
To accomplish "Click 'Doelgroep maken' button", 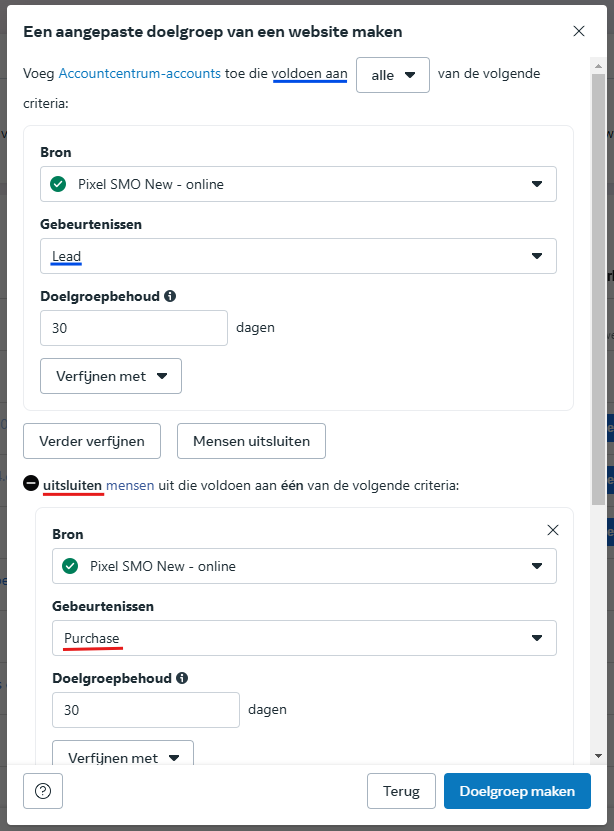I will click(517, 791).
